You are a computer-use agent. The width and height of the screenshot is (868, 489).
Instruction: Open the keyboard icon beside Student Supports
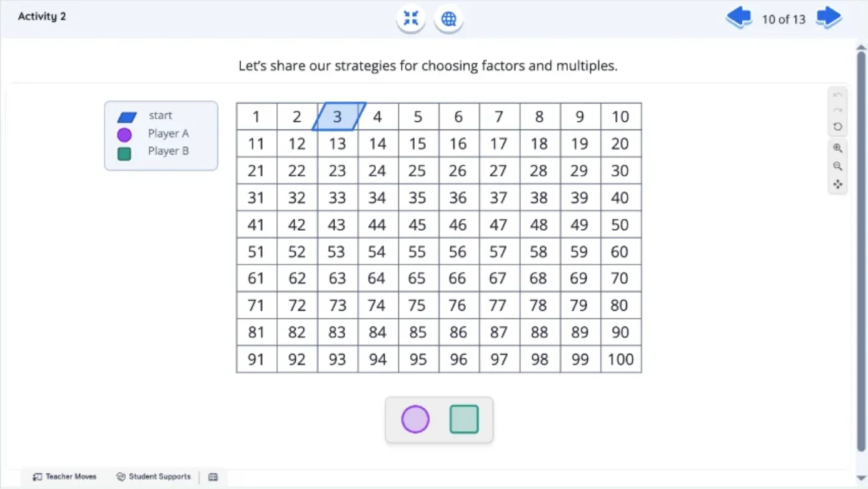213,477
